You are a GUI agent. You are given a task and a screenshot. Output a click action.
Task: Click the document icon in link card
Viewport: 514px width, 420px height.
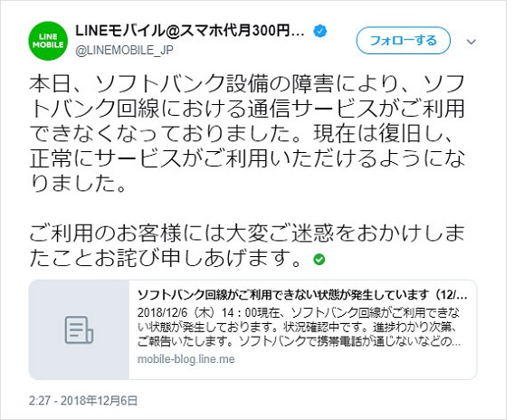[x=79, y=329]
